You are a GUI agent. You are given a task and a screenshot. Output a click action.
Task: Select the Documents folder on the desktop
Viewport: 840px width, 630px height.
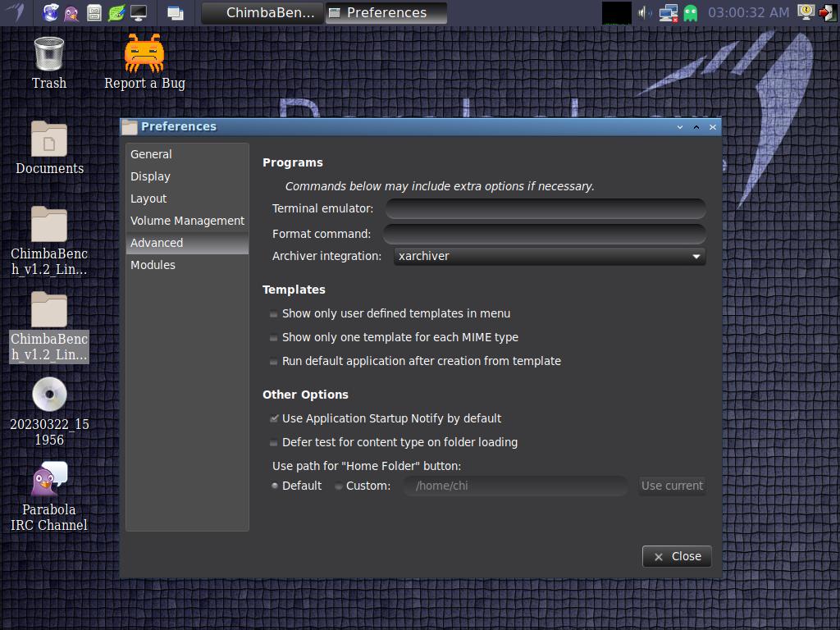click(x=49, y=148)
